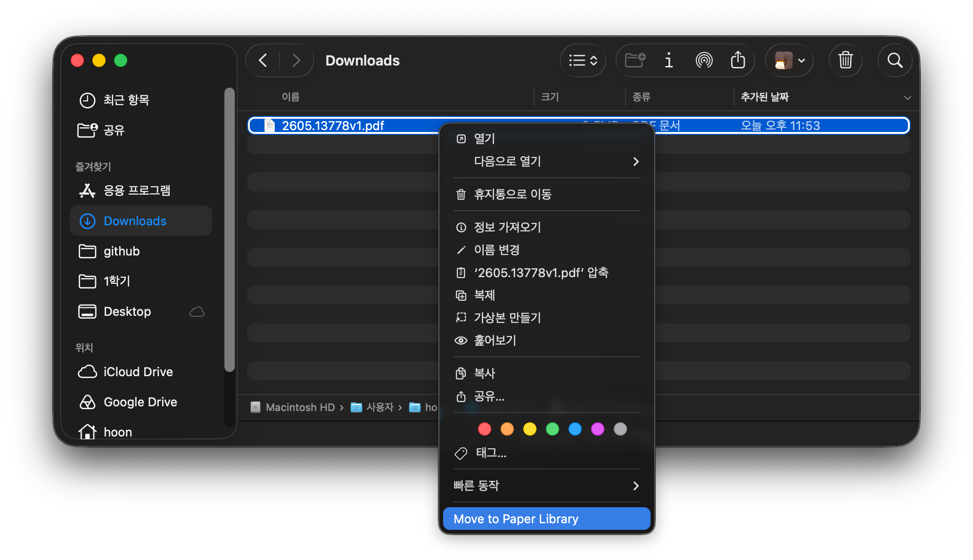The image size is (973, 560).
Task: Open hoon home folder in sidebar
Action: (140, 431)
